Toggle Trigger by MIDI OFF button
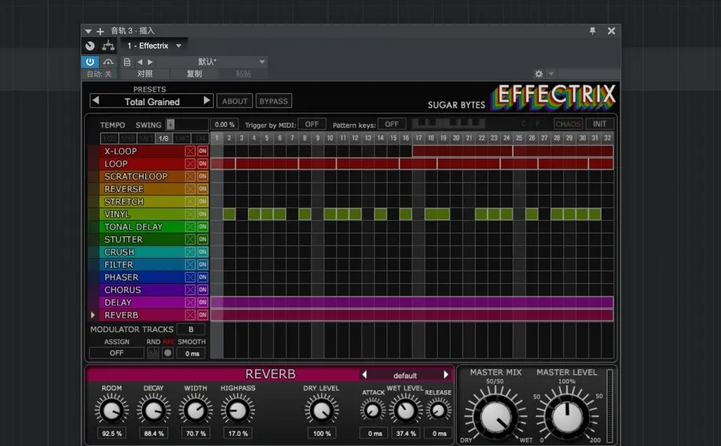 click(311, 124)
